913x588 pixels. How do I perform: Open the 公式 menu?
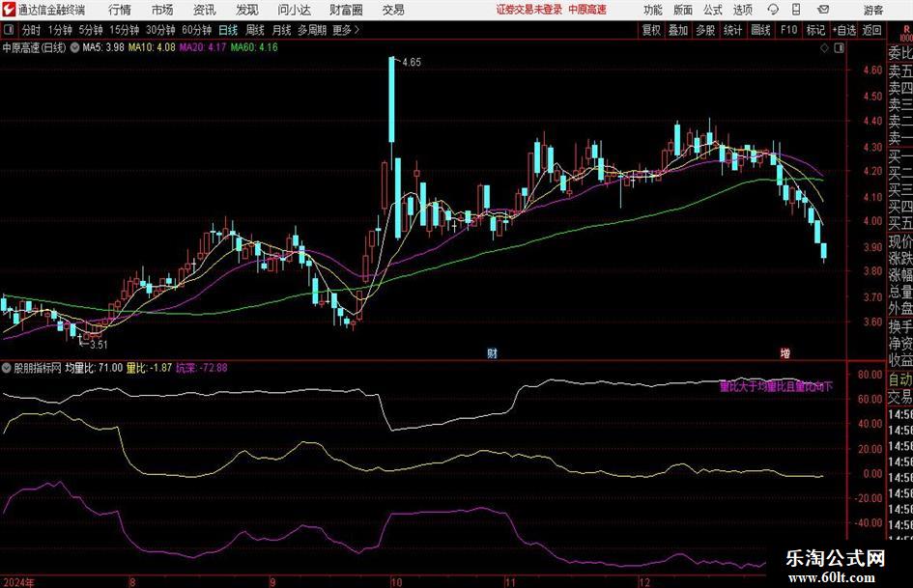pos(713,10)
